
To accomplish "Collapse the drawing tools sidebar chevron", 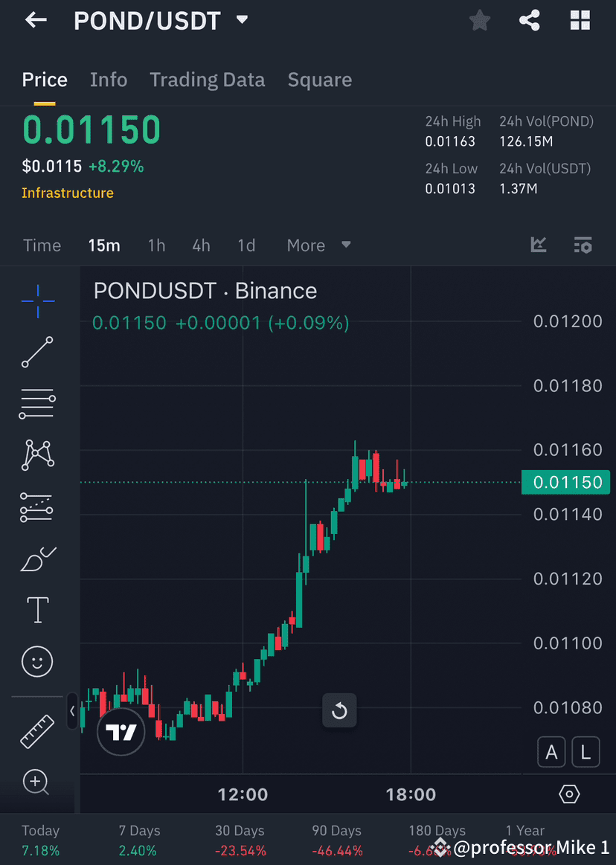I will [72, 712].
